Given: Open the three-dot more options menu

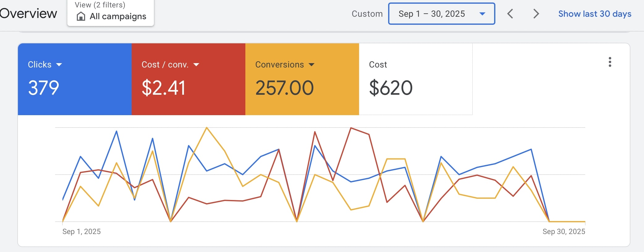Looking at the screenshot, I should pyautogui.click(x=610, y=62).
